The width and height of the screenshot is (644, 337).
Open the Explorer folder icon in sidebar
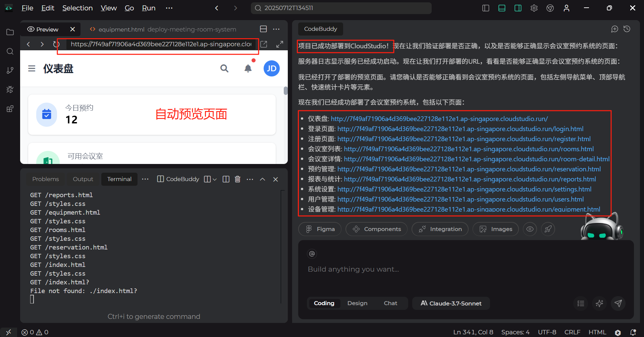point(10,32)
